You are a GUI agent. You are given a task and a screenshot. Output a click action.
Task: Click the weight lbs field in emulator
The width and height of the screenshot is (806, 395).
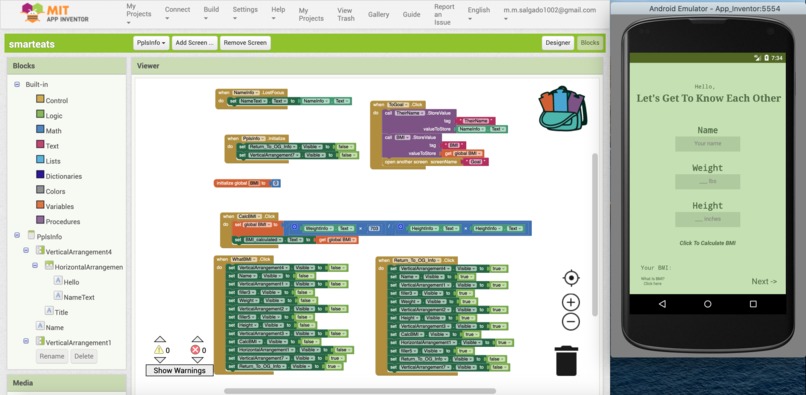707,182
